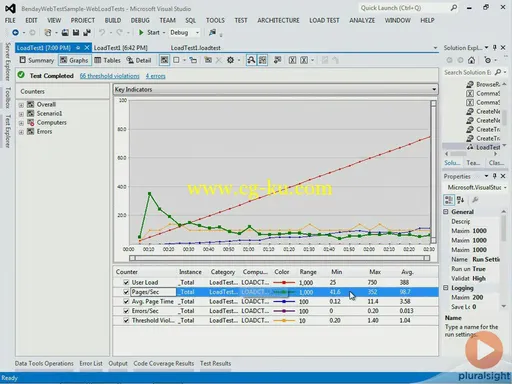
Task: Open the Summary view
Action: pyautogui.click(x=37, y=60)
